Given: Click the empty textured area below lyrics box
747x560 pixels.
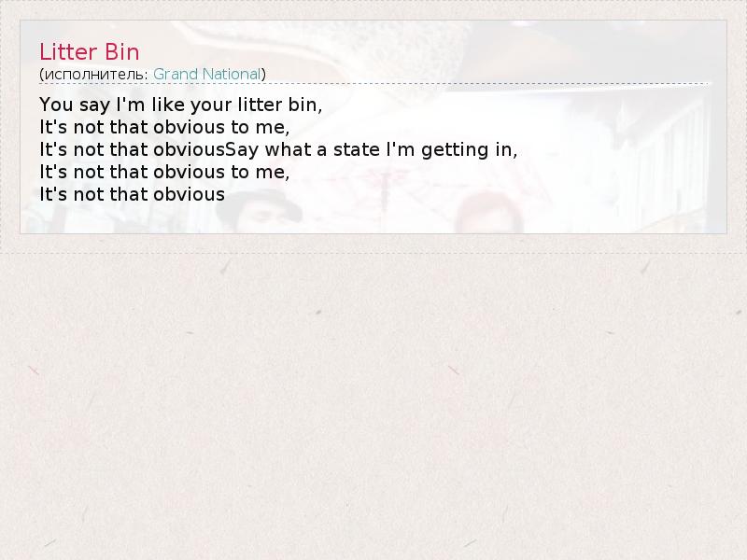Looking at the screenshot, I should pos(373,405).
